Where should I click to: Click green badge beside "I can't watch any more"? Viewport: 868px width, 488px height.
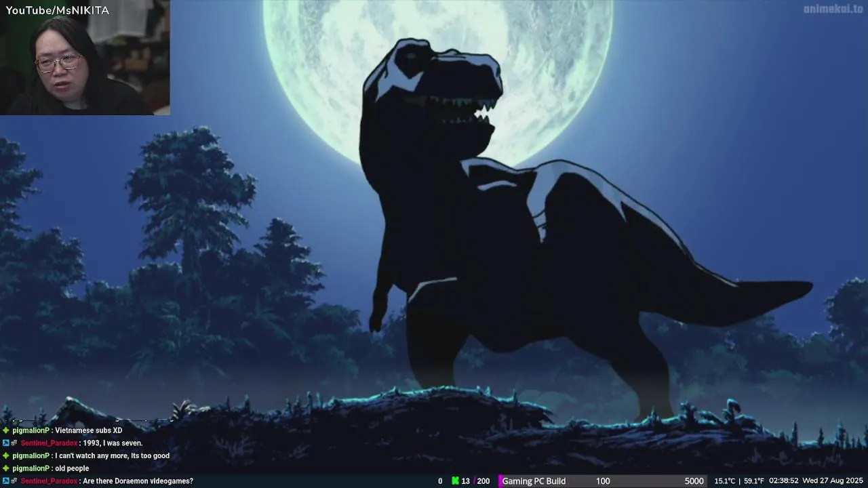pos(6,456)
